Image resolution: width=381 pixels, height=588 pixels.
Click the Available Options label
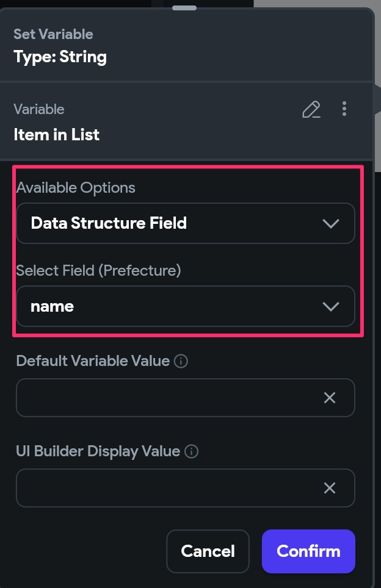click(76, 187)
